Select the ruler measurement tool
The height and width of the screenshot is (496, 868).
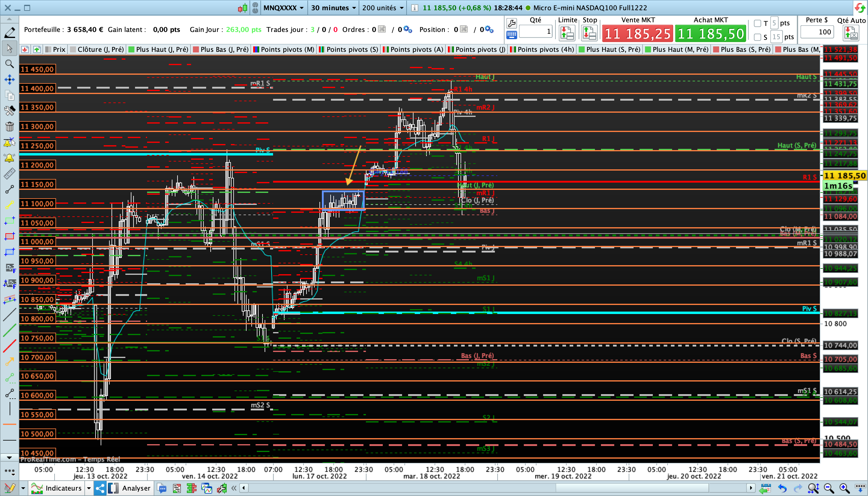click(x=9, y=174)
